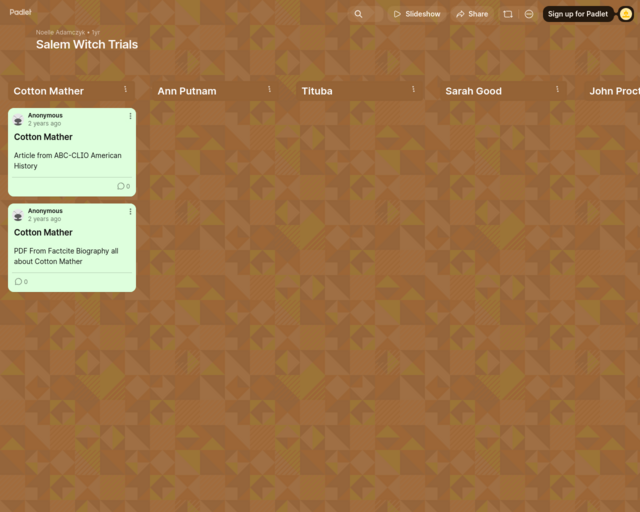The image size is (640, 512).
Task: Click the anonymous avatar on Factcite post
Action: [x=18, y=215]
